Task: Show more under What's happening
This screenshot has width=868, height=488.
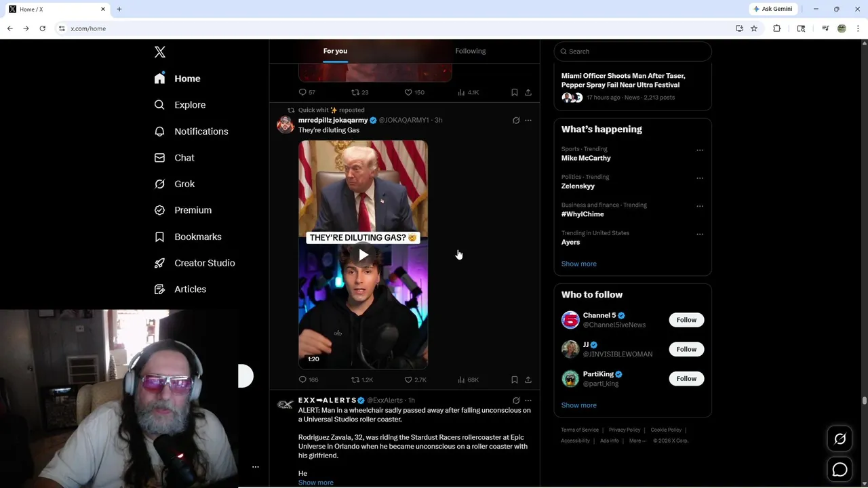Action: pyautogui.click(x=579, y=264)
